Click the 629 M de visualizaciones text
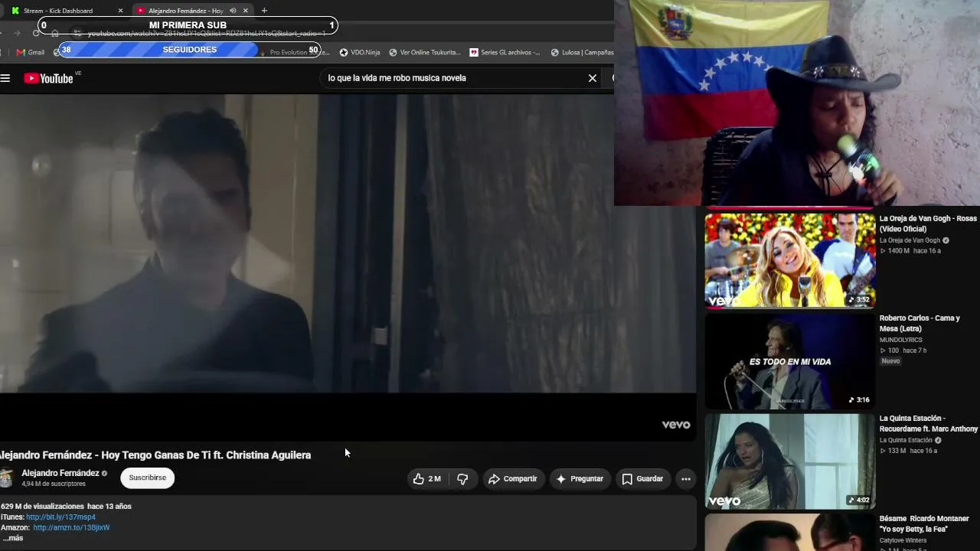Screen dimensions: 980x551 pos(42,507)
